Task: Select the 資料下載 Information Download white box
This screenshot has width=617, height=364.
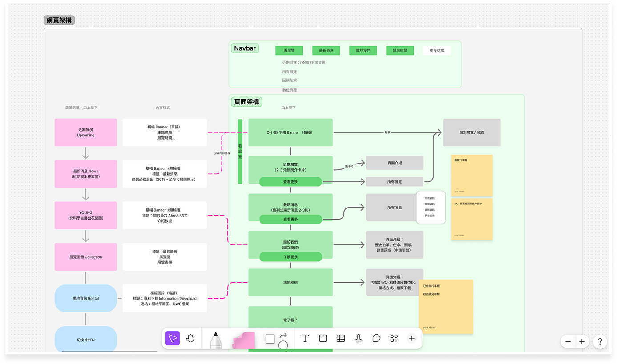Action: tap(165, 298)
